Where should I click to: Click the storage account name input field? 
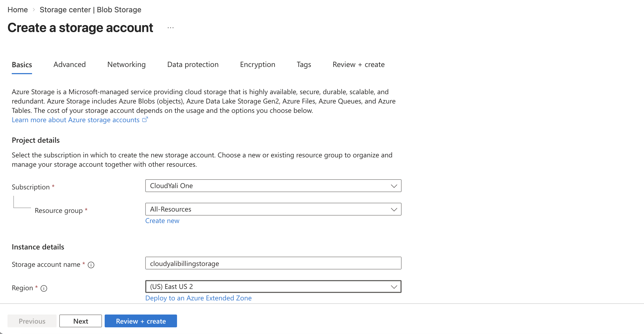273,263
